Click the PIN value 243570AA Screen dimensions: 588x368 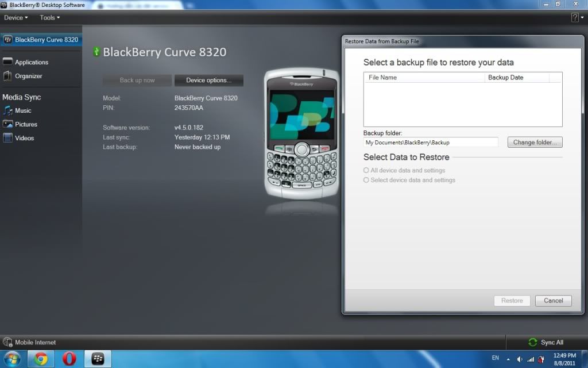[188, 108]
